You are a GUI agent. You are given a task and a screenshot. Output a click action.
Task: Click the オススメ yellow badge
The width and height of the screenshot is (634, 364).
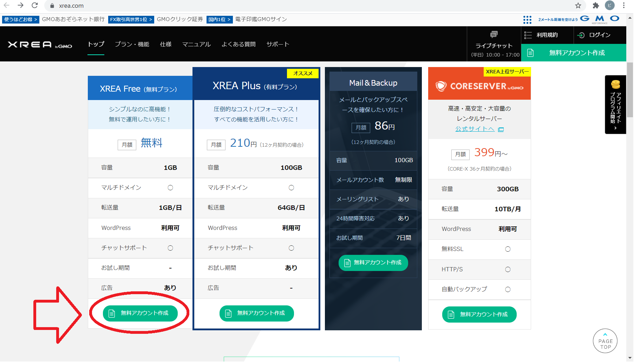[x=303, y=73]
